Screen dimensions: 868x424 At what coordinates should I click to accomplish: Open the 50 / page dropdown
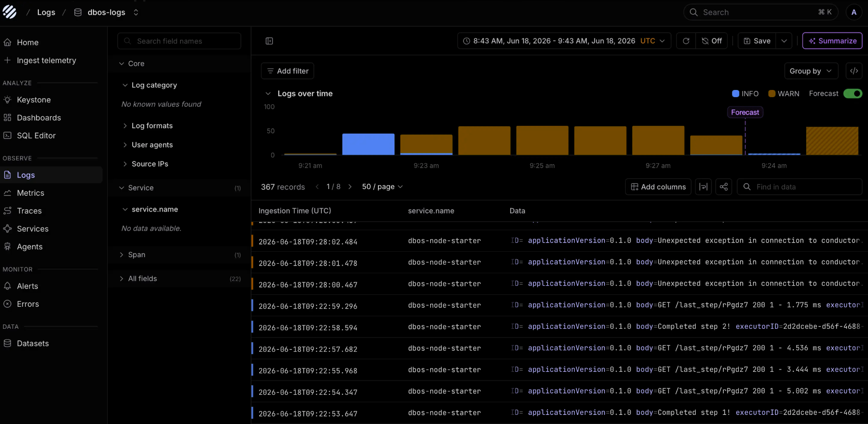[382, 187]
